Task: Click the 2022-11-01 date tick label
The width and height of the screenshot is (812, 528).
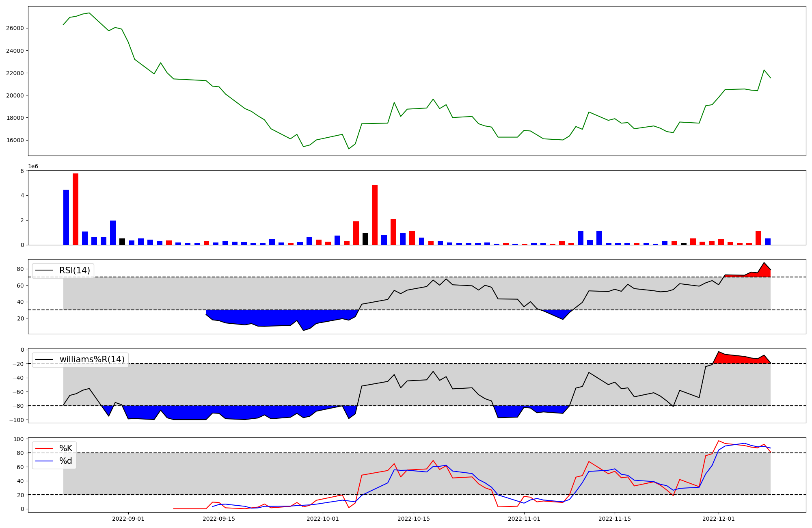Action: 524,519
